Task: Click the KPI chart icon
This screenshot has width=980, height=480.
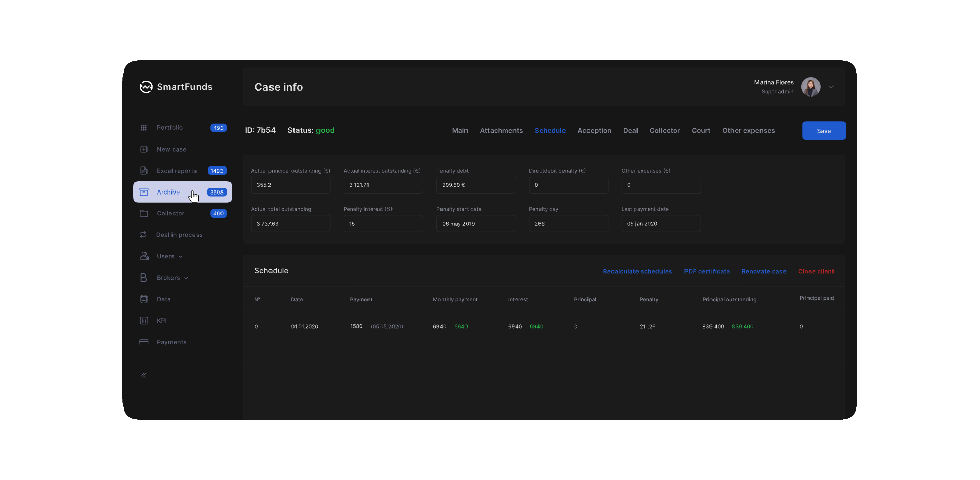Action: point(144,321)
